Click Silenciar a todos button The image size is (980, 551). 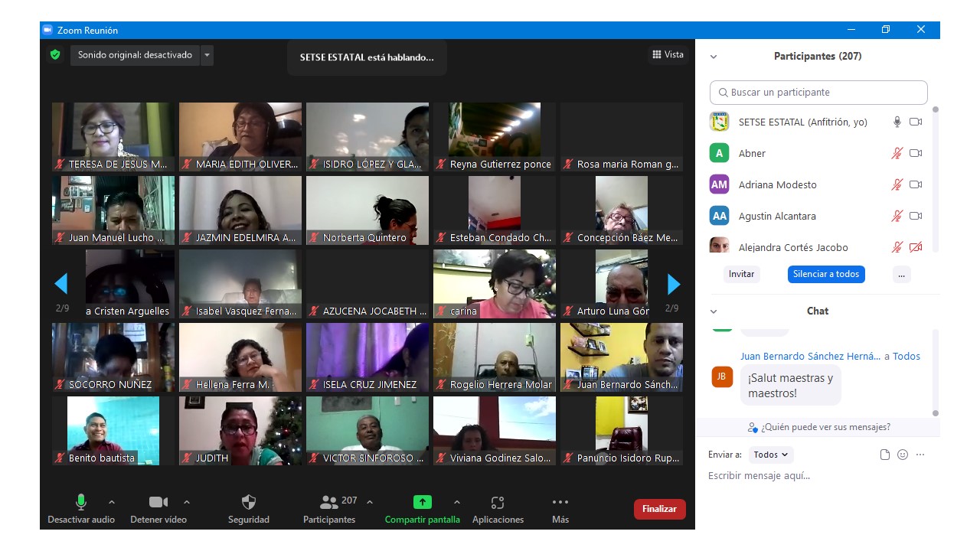(826, 274)
